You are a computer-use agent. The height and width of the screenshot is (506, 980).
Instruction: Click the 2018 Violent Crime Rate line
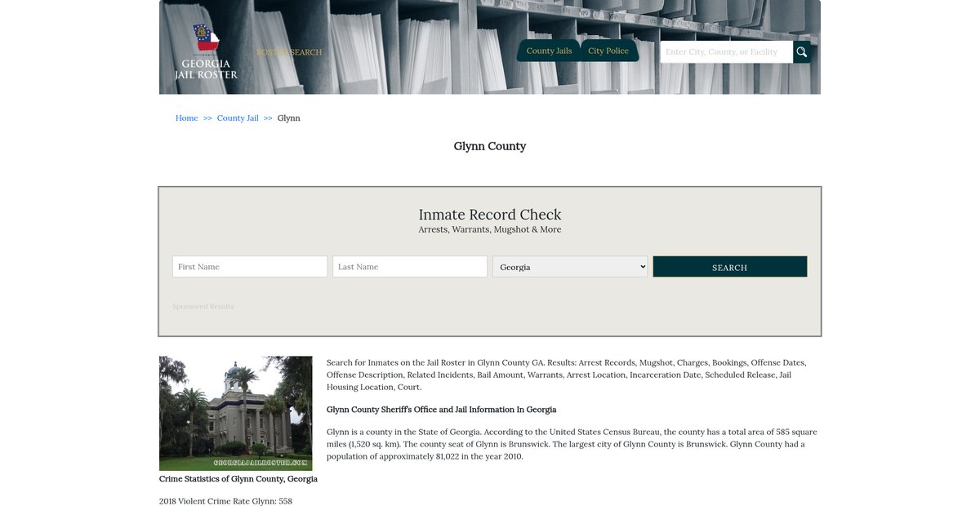coord(225,501)
